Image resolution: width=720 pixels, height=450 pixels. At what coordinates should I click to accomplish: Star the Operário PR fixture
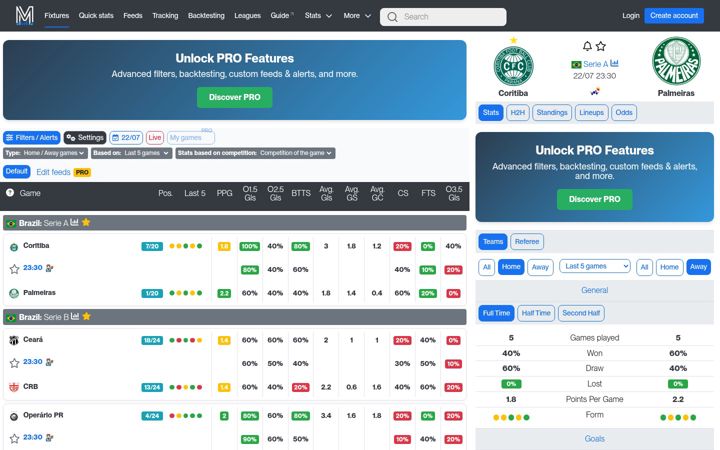pyautogui.click(x=14, y=438)
